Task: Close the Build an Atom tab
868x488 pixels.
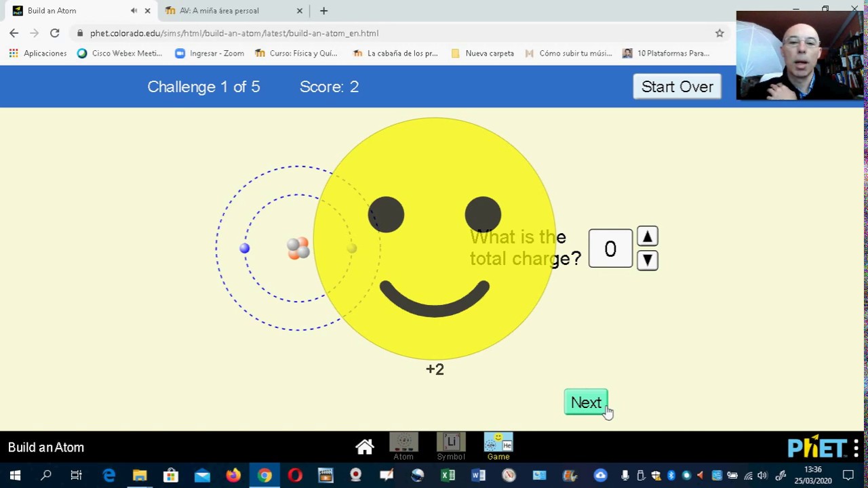Action: [x=147, y=11]
